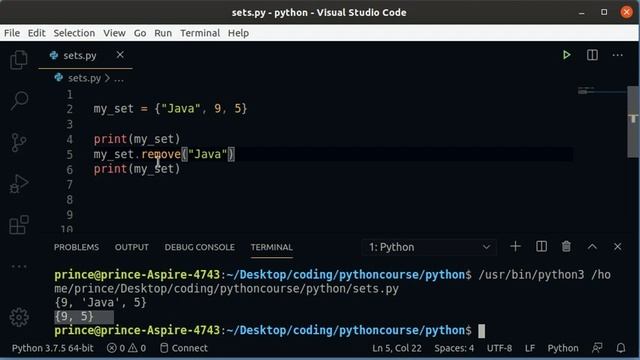Screen dimensions: 640x360
Task: Click line number 7 in the gutter
Action: 69,185
